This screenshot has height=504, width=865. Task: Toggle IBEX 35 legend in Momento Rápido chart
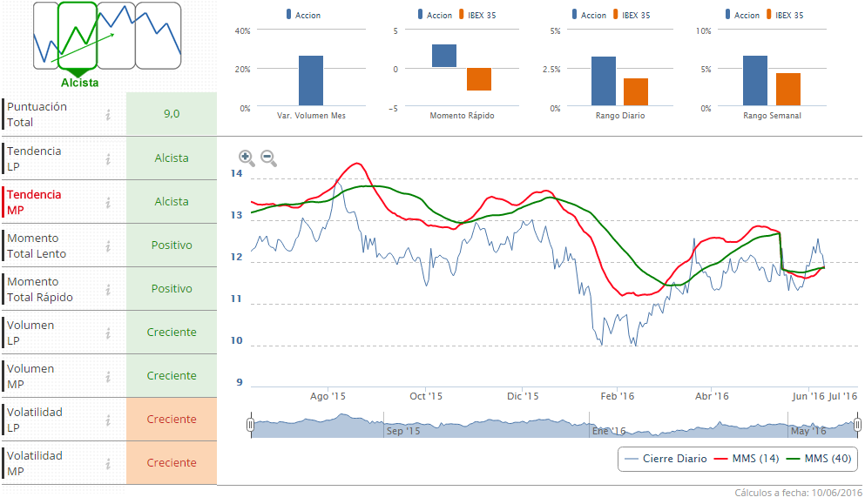tap(477, 15)
